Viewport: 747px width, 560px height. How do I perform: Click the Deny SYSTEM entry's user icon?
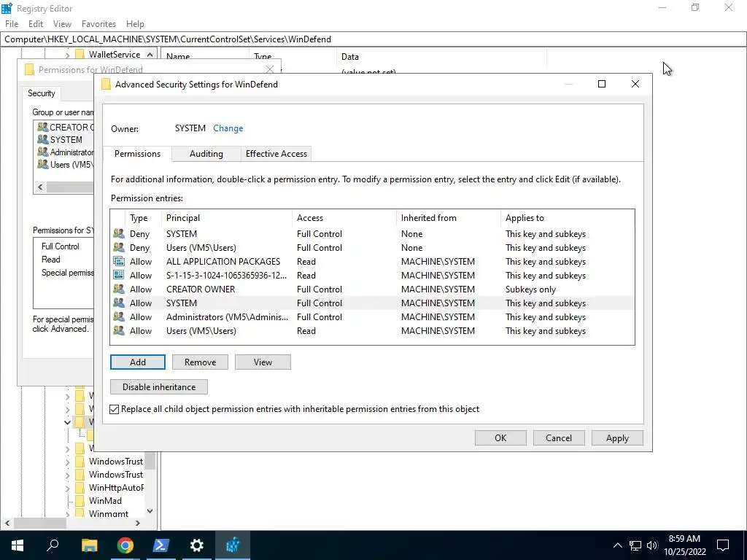point(119,234)
